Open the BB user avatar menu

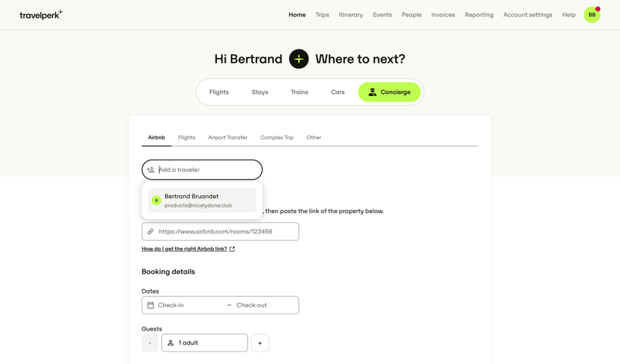[592, 15]
